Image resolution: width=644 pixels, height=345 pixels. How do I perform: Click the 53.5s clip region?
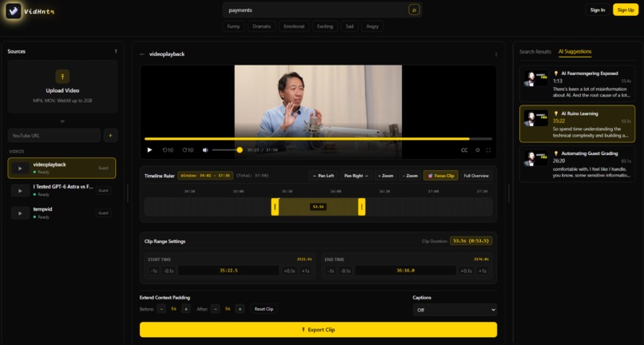318,207
